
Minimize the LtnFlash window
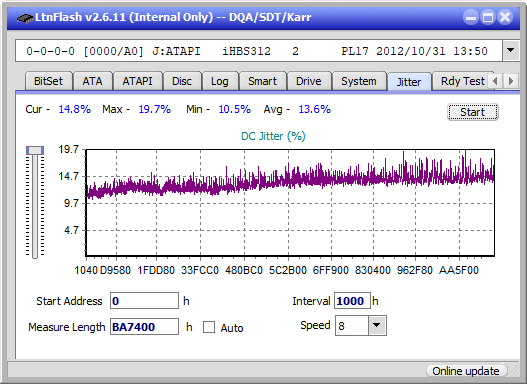coord(471,17)
